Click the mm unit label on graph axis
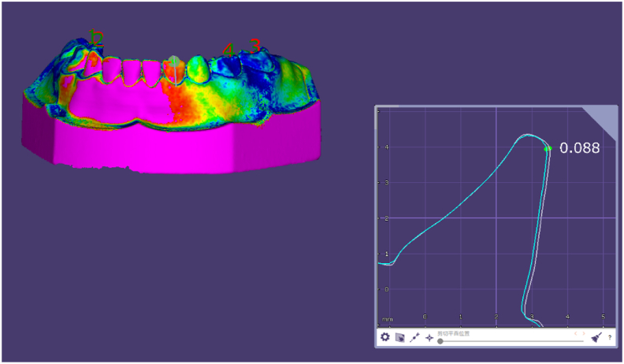This screenshot has height=364, width=624. pos(387,319)
